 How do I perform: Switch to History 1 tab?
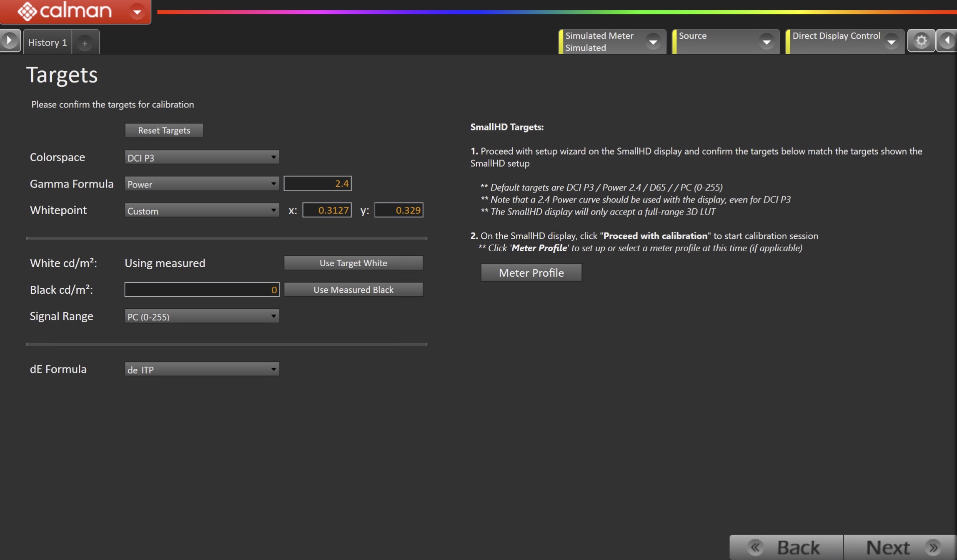point(48,42)
